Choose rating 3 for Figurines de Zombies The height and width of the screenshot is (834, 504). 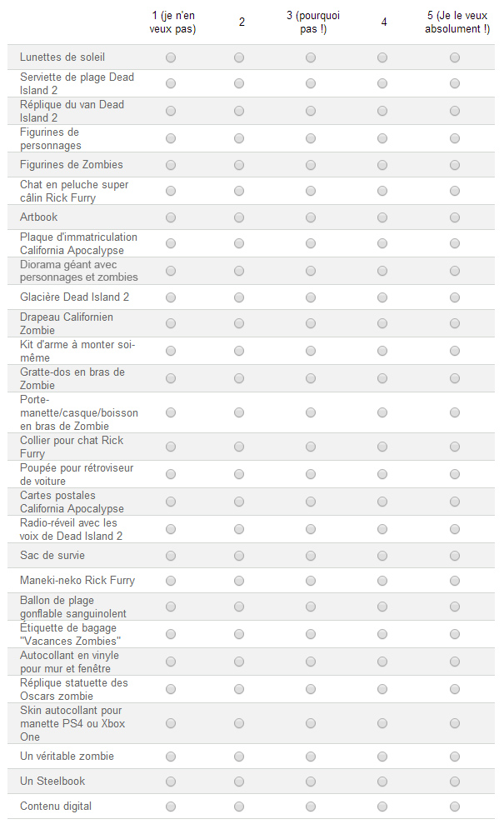click(x=311, y=165)
